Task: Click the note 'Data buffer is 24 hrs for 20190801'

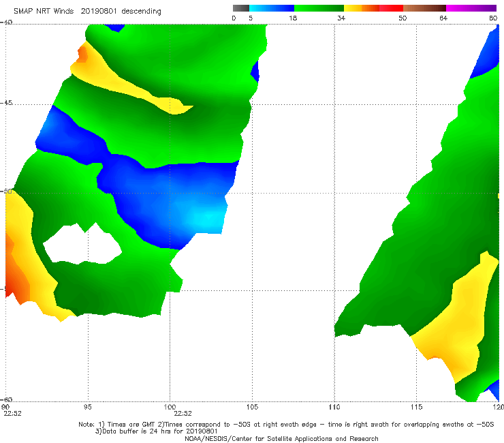Action: pyautogui.click(x=159, y=431)
